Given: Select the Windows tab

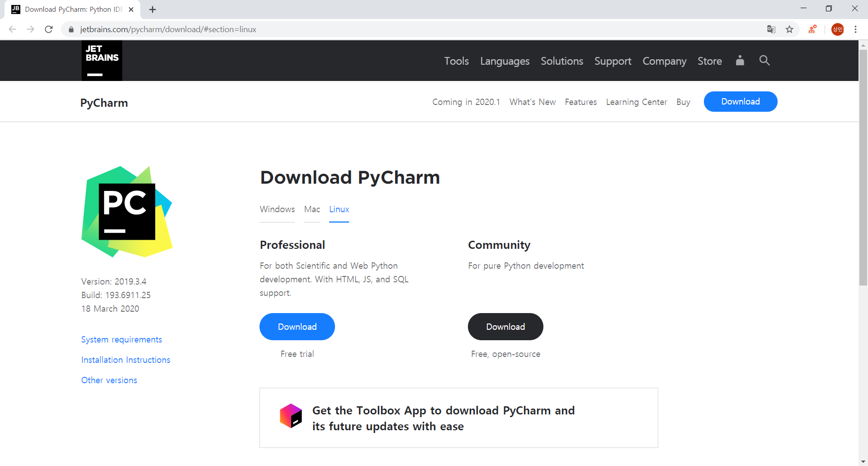Looking at the screenshot, I should point(277,209).
